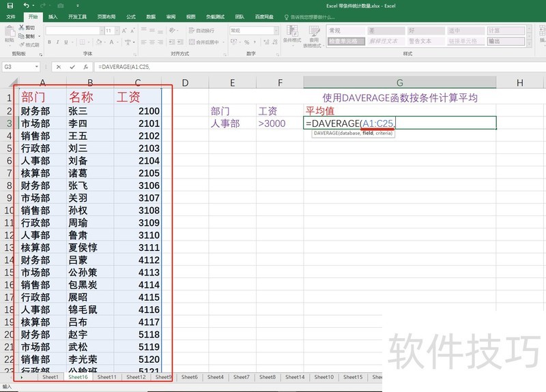Switch to the Sheet11 worksheet tab
The height and width of the screenshot is (392, 546).
(x=106, y=377)
